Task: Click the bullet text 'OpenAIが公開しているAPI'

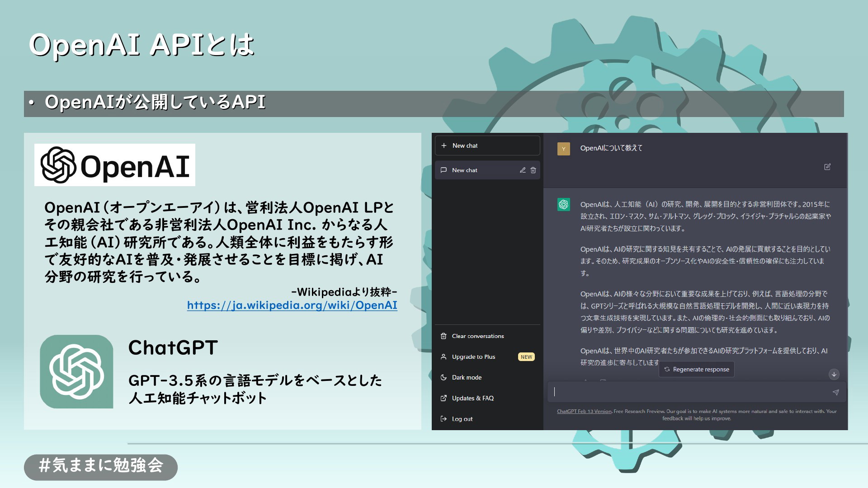Action: (155, 103)
